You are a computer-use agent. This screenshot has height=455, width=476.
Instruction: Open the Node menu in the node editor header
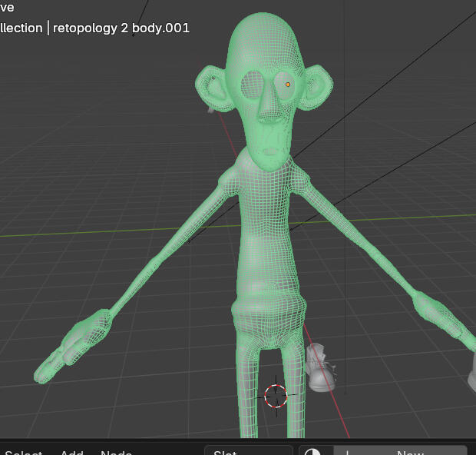tap(116, 452)
